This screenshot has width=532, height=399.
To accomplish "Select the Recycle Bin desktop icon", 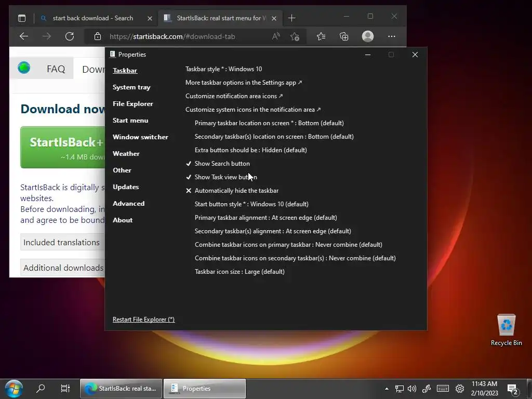I will [x=506, y=330].
